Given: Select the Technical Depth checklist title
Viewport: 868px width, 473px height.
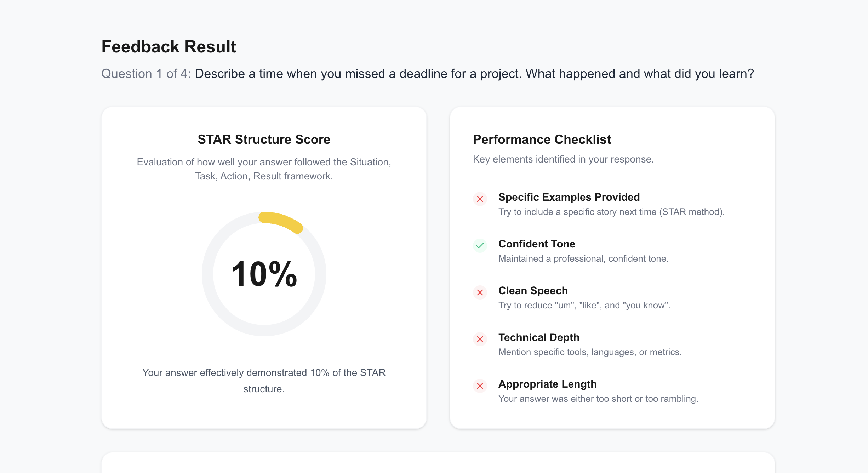Looking at the screenshot, I should [539, 337].
